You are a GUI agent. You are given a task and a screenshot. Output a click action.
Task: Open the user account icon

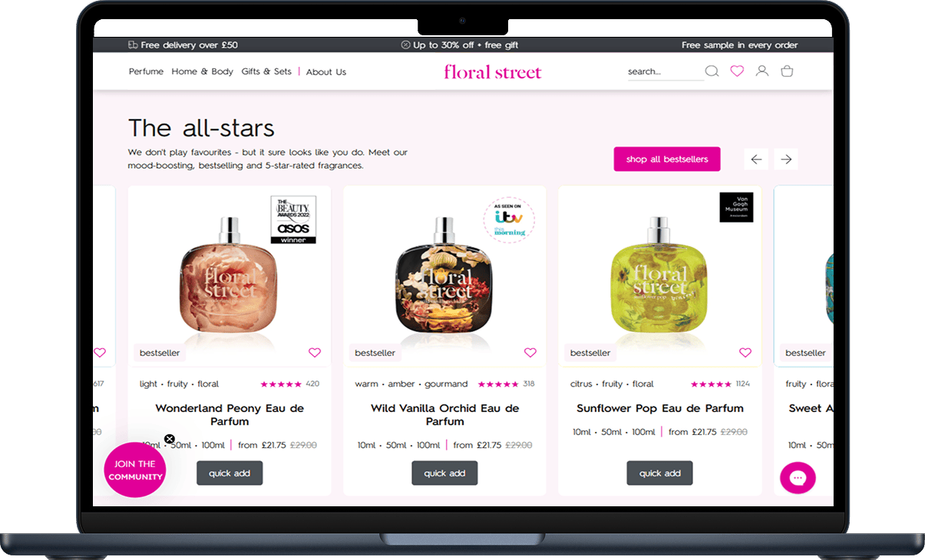[761, 71]
